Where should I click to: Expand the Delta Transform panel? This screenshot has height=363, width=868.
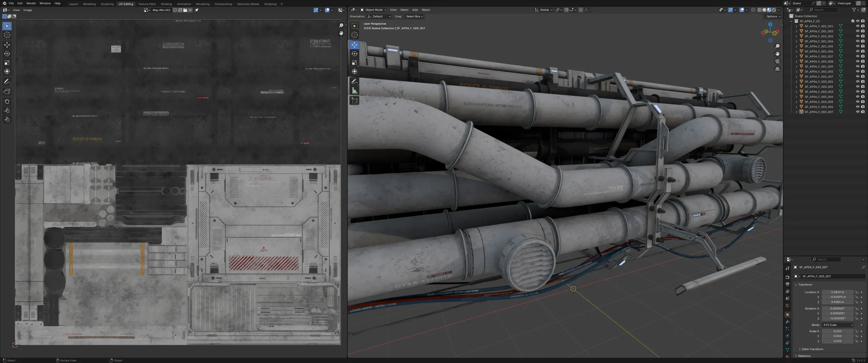pos(812,349)
